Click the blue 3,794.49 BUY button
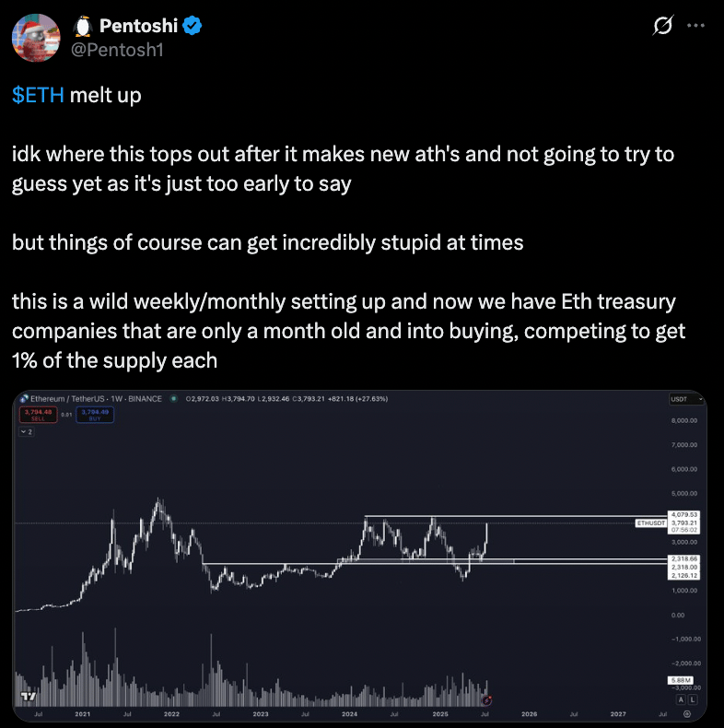This screenshot has height=728, width=724. click(x=95, y=415)
